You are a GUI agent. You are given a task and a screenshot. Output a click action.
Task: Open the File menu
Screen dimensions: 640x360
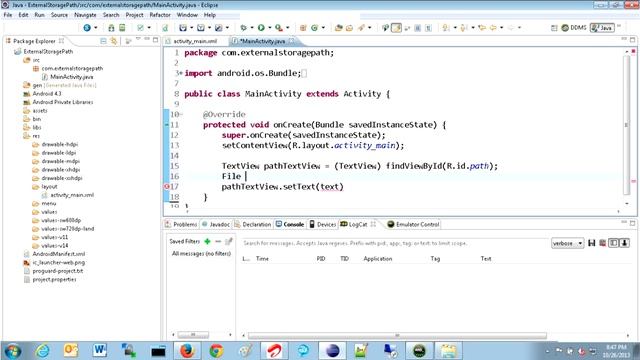pos(8,15)
